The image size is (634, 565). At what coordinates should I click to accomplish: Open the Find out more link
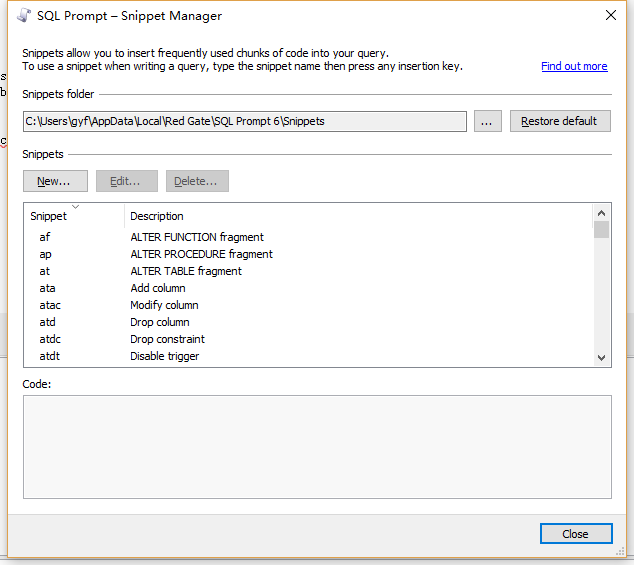[x=574, y=66]
